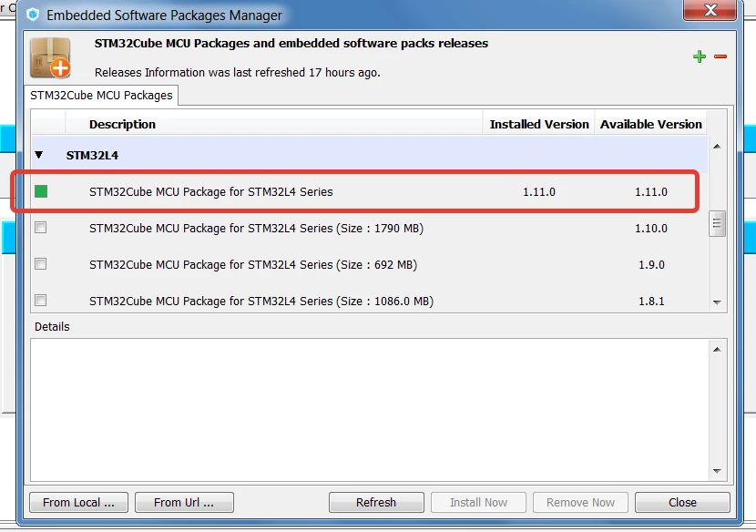Image resolution: width=756 pixels, height=532 pixels.
Task: Click the package box icon with orange plus
Action: tap(51, 58)
